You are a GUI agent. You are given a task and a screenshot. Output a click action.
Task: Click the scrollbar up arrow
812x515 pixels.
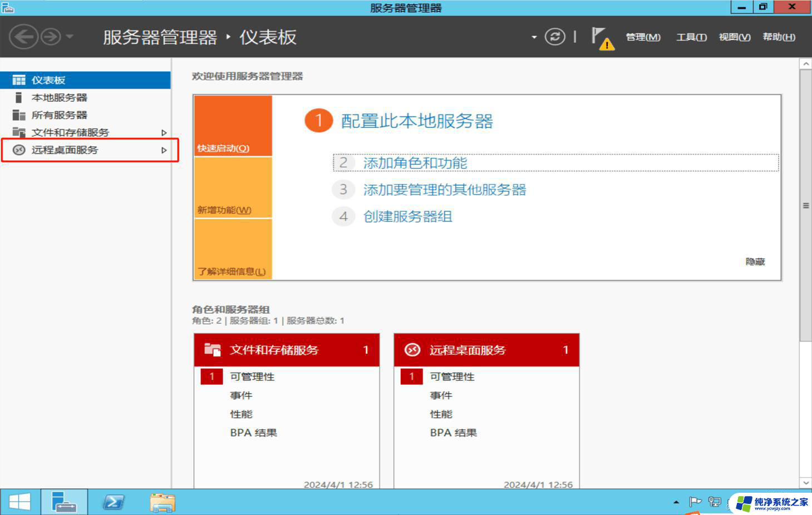tap(805, 64)
